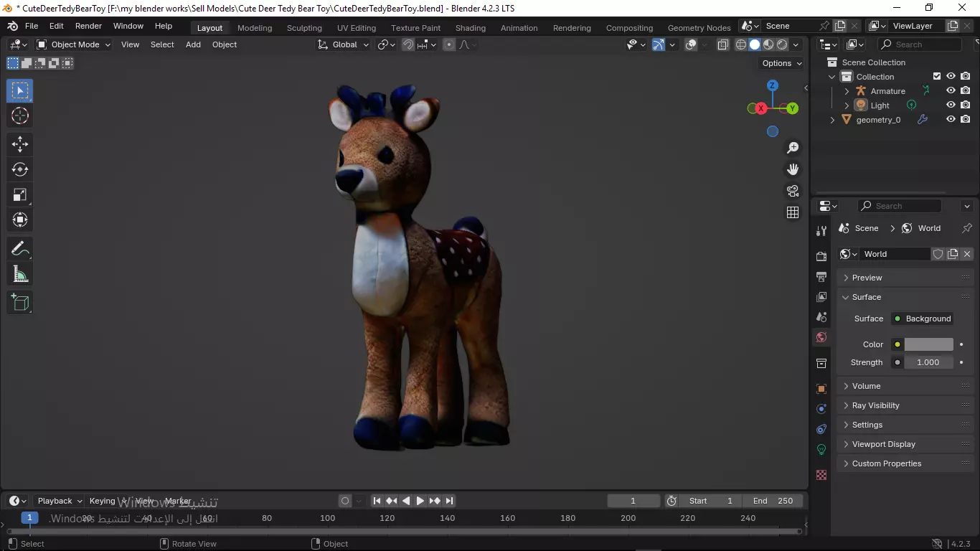Open the Object Mode dropdown

[x=74, y=44]
